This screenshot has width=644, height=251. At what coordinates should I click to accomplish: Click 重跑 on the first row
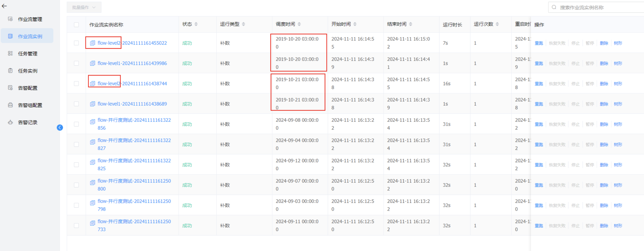point(539,43)
